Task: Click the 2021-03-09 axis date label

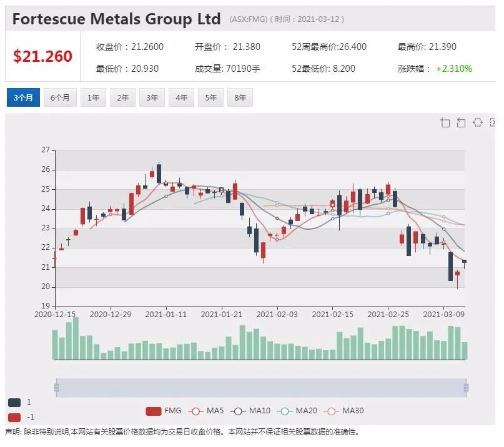Action: click(444, 314)
